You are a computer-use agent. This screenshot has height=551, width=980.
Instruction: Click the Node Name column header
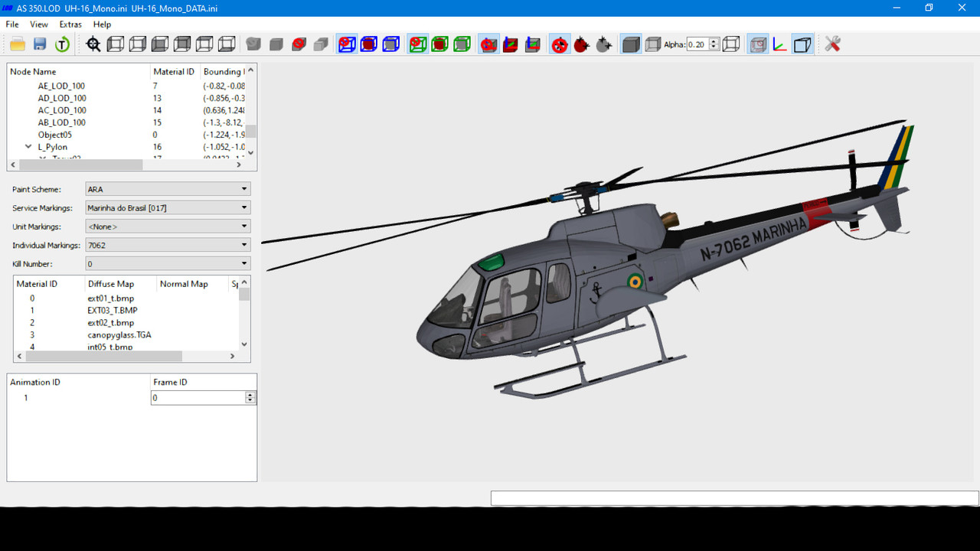pyautogui.click(x=79, y=71)
